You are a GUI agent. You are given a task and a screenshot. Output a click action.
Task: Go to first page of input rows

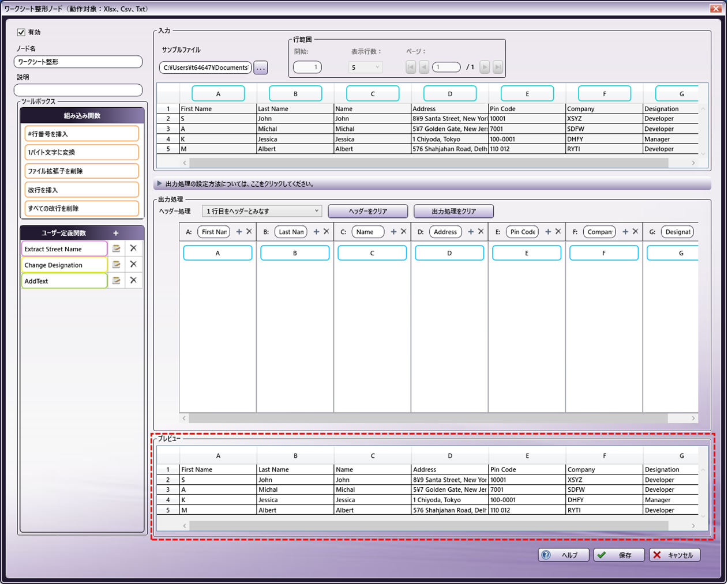point(411,67)
